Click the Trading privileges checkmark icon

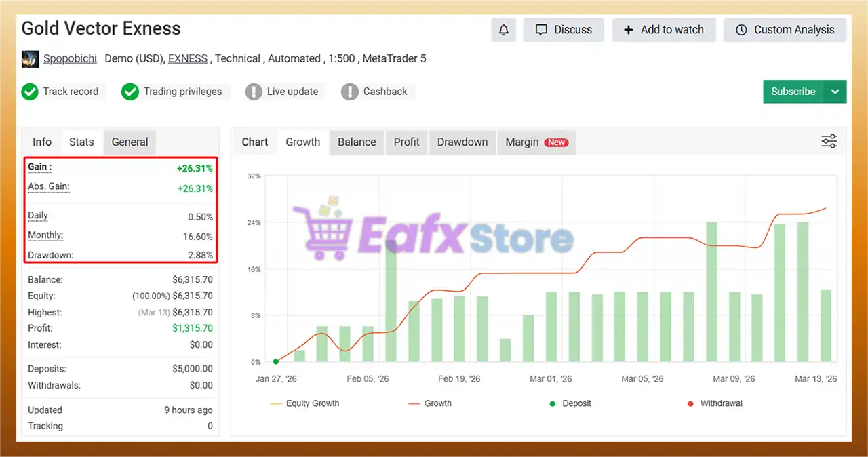click(x=130, y=92)
